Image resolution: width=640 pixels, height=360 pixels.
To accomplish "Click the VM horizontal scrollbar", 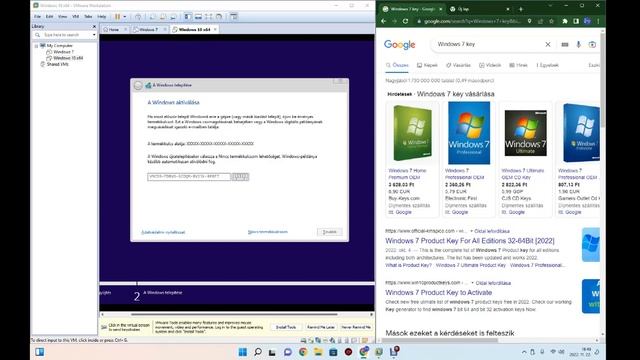I will [234, 315].
